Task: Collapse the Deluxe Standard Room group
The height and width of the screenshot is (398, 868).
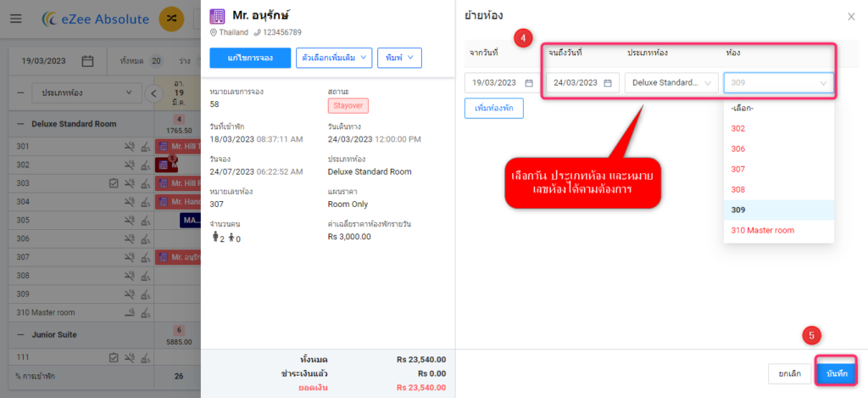Action: click(20, 124)
